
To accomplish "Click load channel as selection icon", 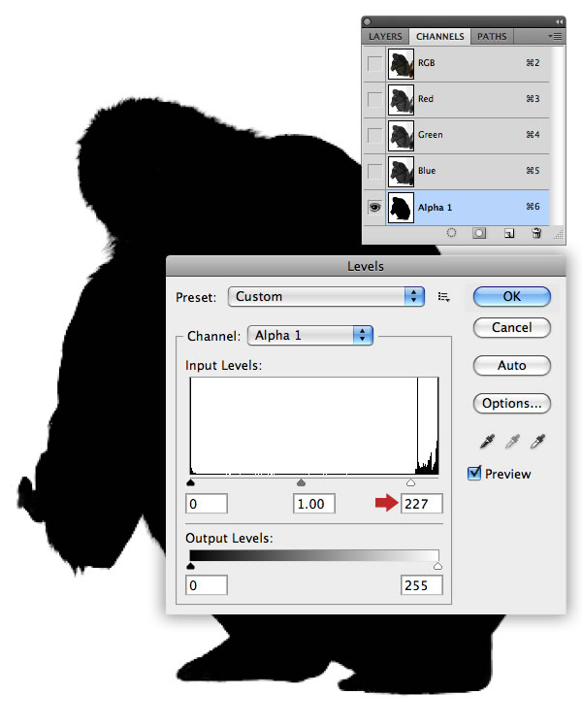I will [451, 233].
